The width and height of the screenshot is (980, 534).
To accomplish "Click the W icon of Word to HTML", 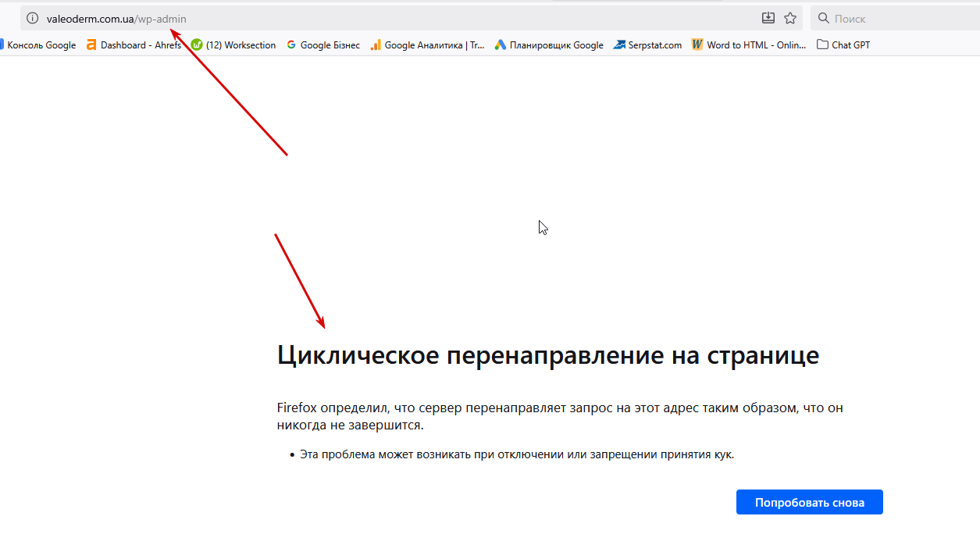I will 697,45.
